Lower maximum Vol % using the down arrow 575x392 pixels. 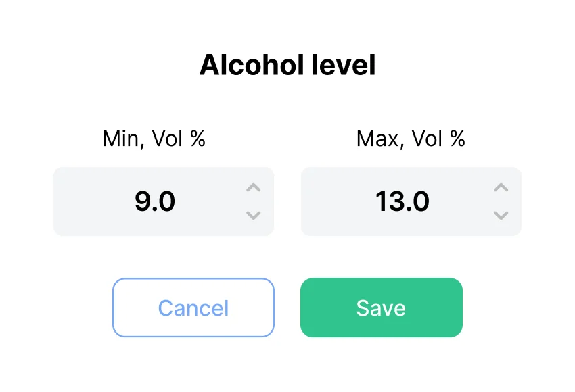pyautogui.click(x=501, y=216)
